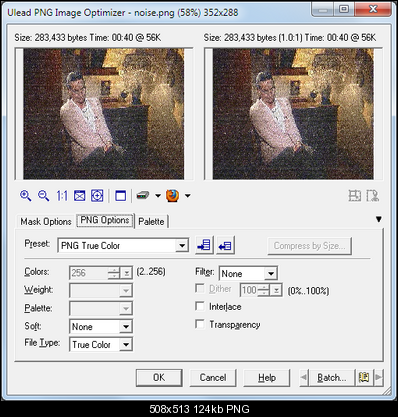Image resolution: width=398 pixels, height=417 pixels.
Task: Click the Compress by Size button
Action: [309, 246]
